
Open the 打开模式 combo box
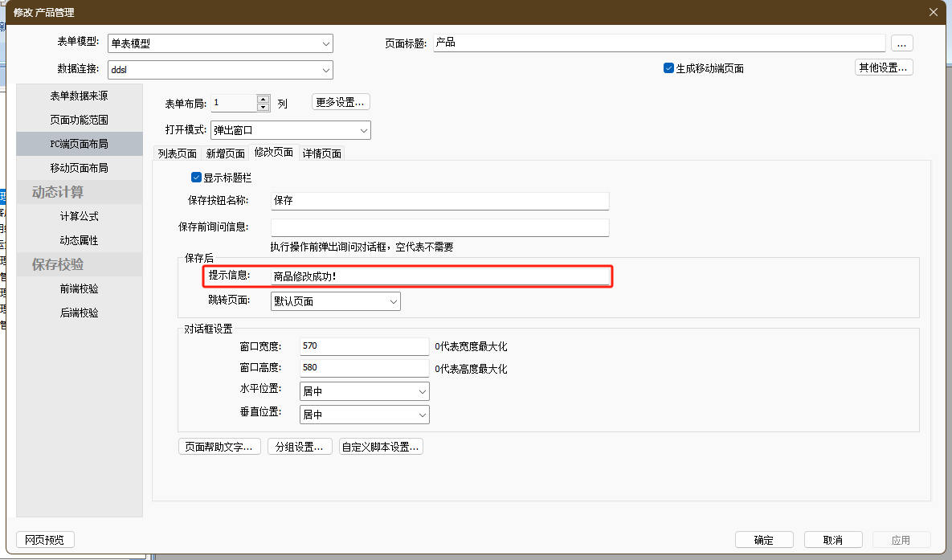[x=363, y=130]
